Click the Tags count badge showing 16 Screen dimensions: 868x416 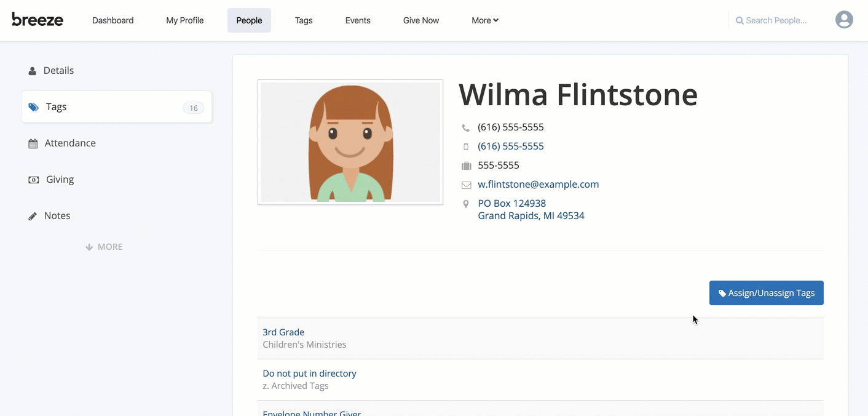click(194, 108)
